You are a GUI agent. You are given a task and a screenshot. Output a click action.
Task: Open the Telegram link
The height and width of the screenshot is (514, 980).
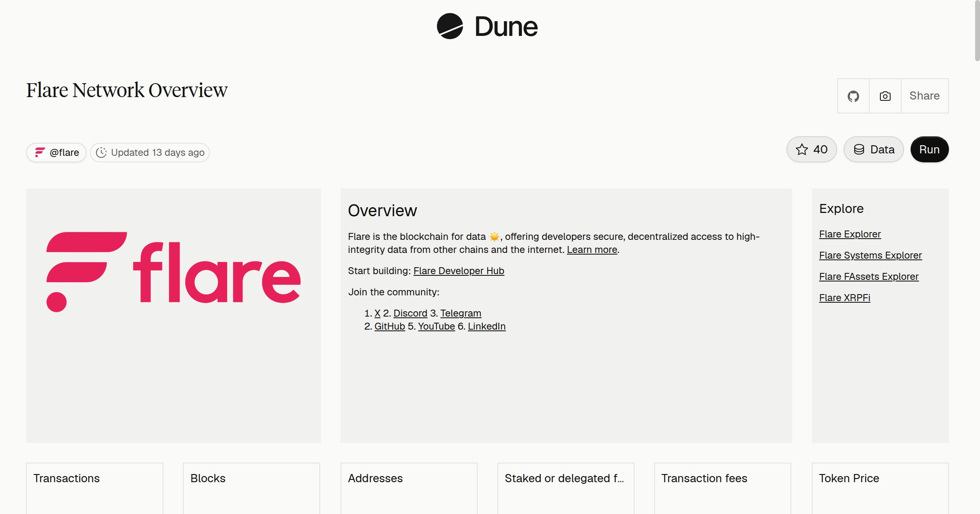[x=461, y=313]
